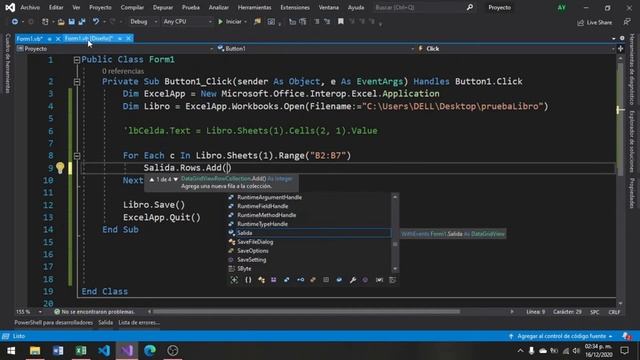Click the Undo arrow icon
The height and width of the screenshot is (360, 640).
[x=96, y=22]
